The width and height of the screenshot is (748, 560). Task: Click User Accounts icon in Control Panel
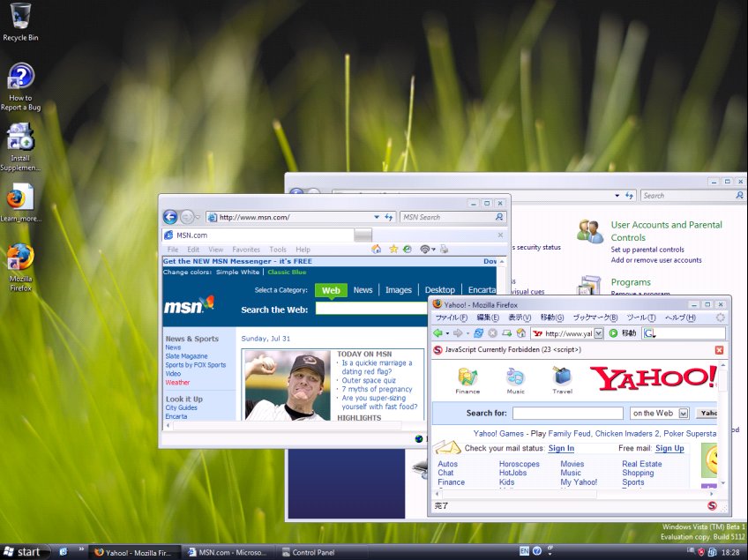(590, 231)
